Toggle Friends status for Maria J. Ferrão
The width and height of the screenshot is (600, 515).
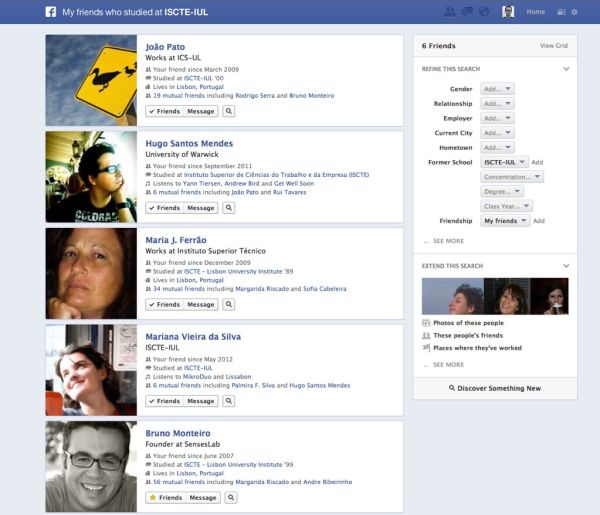point(165,305)
